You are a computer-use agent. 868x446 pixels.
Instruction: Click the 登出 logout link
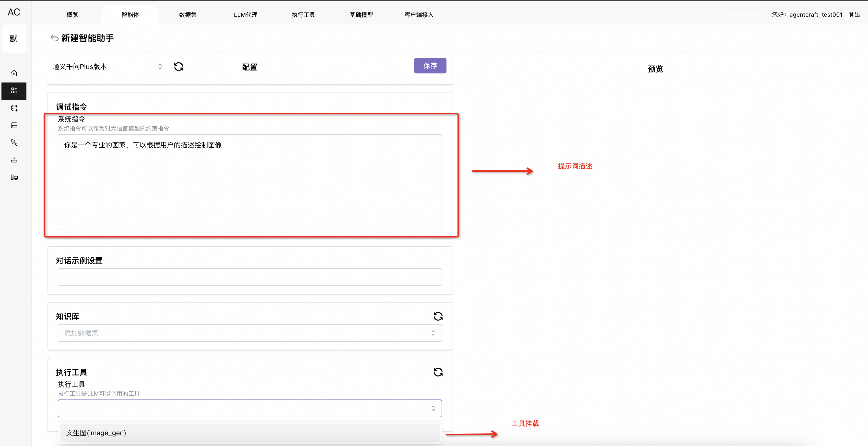(854, 14)
